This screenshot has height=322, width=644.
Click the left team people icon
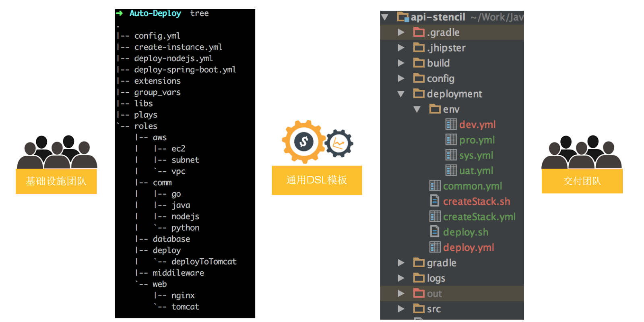(x=57, y=152)
